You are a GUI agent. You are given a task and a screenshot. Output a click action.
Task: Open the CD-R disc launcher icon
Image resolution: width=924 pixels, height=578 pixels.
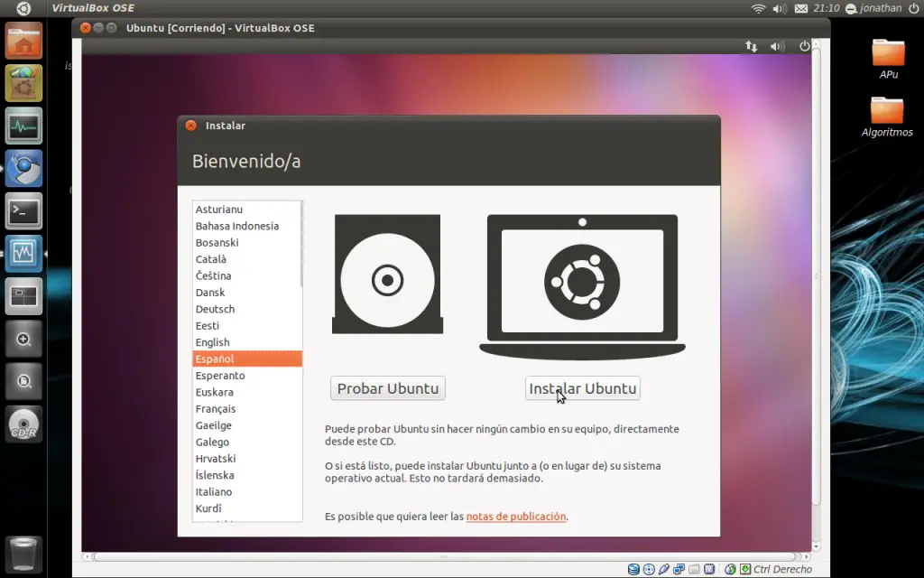(23, 424)
